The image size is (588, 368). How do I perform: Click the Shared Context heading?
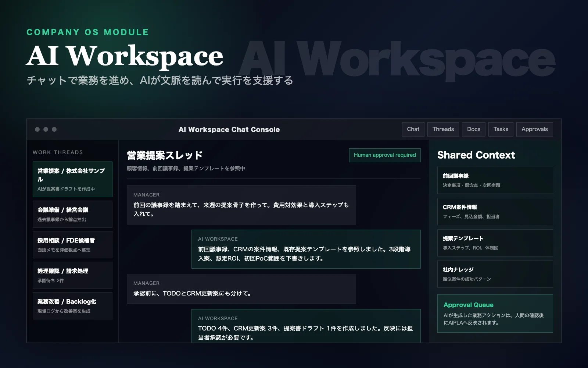tap(476, 155)
